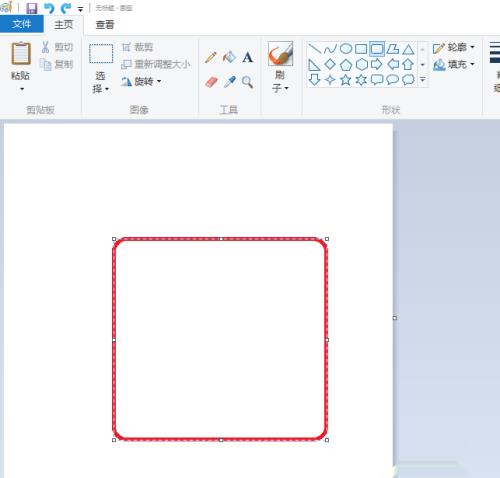This screenshot has width=500, height=478.
Task: Select the Pencil tool
Action: [x=211, y=57]
